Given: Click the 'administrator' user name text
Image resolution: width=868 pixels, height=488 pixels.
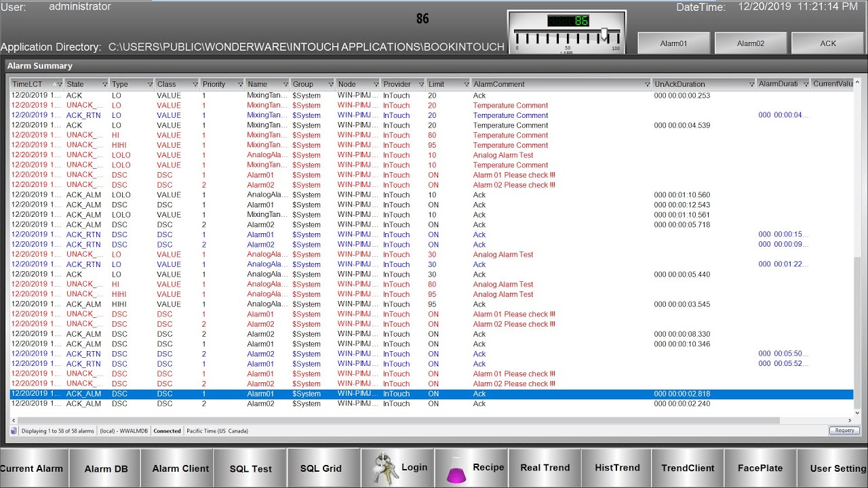Looking at the screenshot, I should click(x=80, y=7).
